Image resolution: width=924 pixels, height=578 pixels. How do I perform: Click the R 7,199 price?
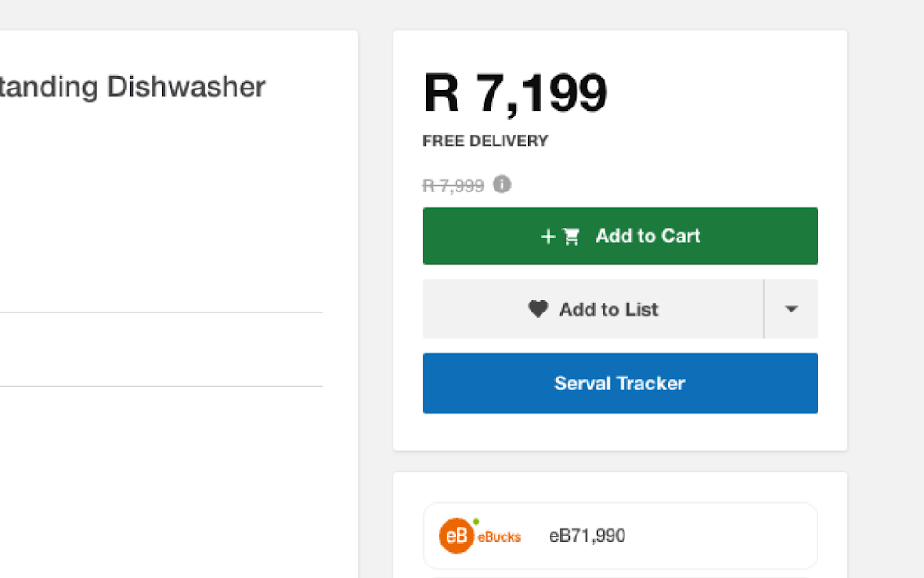tap(515, 93)
